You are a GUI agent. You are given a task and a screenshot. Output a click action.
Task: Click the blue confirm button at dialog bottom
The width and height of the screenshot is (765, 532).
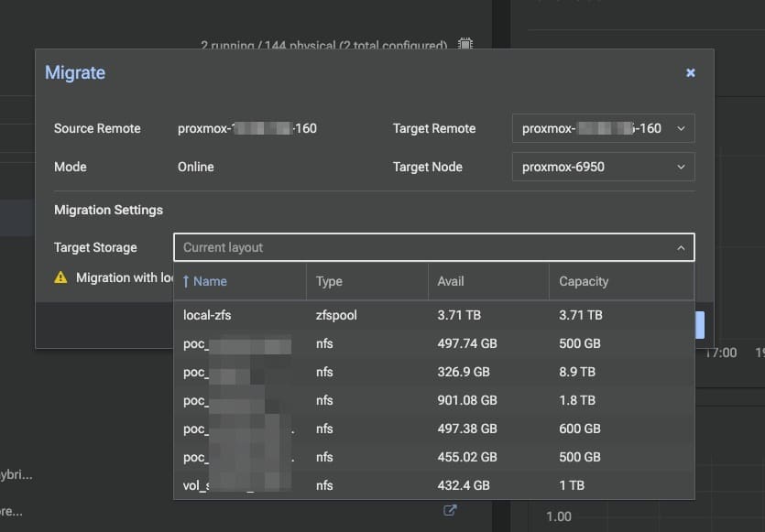[698, 324]
